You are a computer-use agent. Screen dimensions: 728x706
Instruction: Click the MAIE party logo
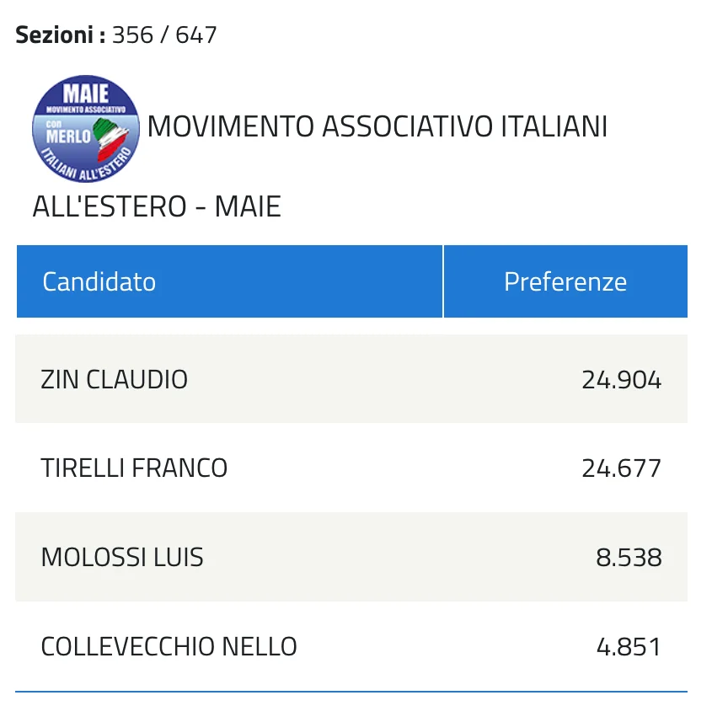pos(86,129)
